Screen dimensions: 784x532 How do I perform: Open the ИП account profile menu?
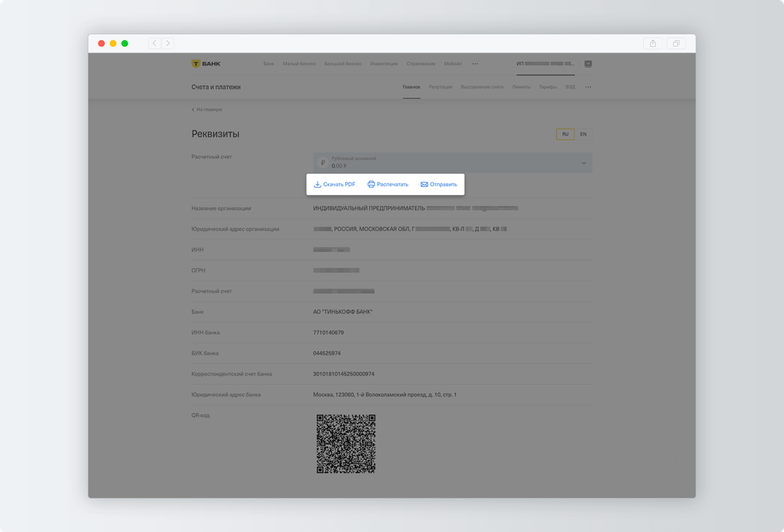pyautogui.click(x=545, y=63)
